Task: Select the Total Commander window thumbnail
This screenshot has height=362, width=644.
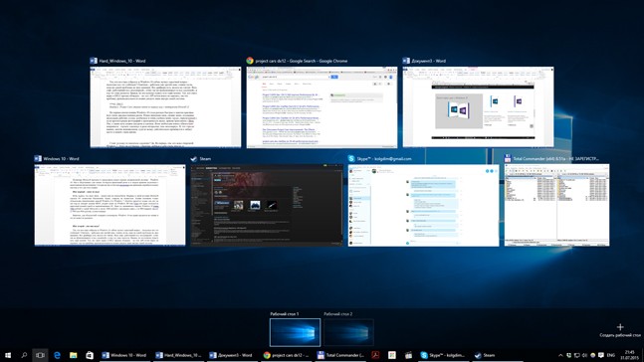Action: click(557, 205)
